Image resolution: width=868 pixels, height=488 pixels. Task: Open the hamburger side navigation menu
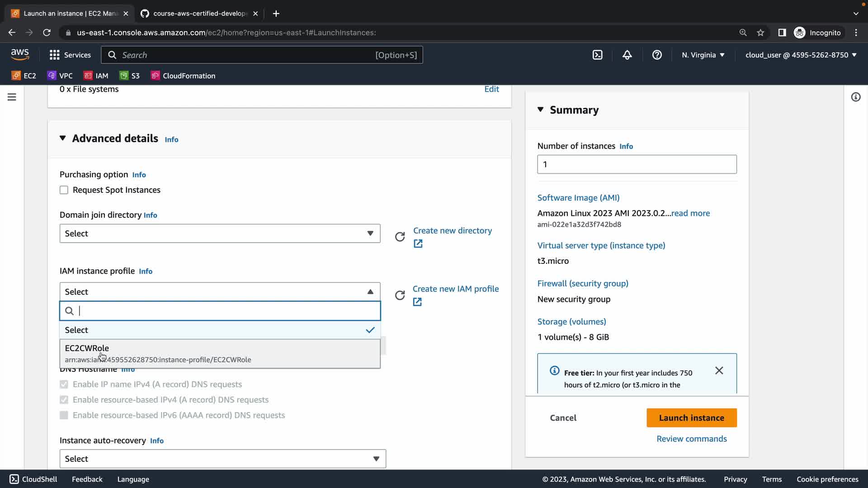[x=12, y=97]
